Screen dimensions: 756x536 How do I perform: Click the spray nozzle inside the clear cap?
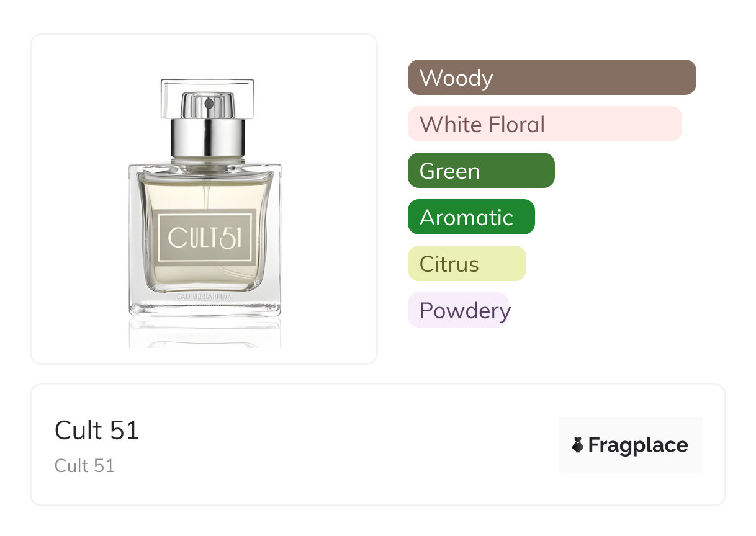(208, 102)
